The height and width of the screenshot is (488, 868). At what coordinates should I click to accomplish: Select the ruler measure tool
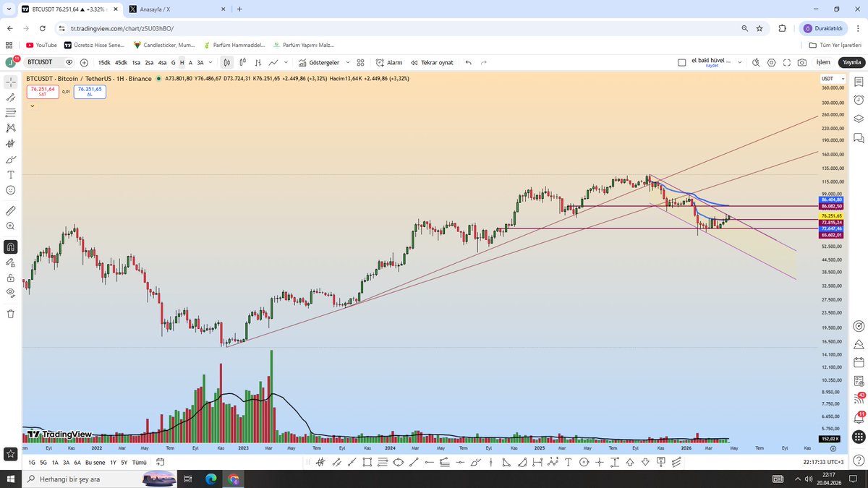coord(11,211)
